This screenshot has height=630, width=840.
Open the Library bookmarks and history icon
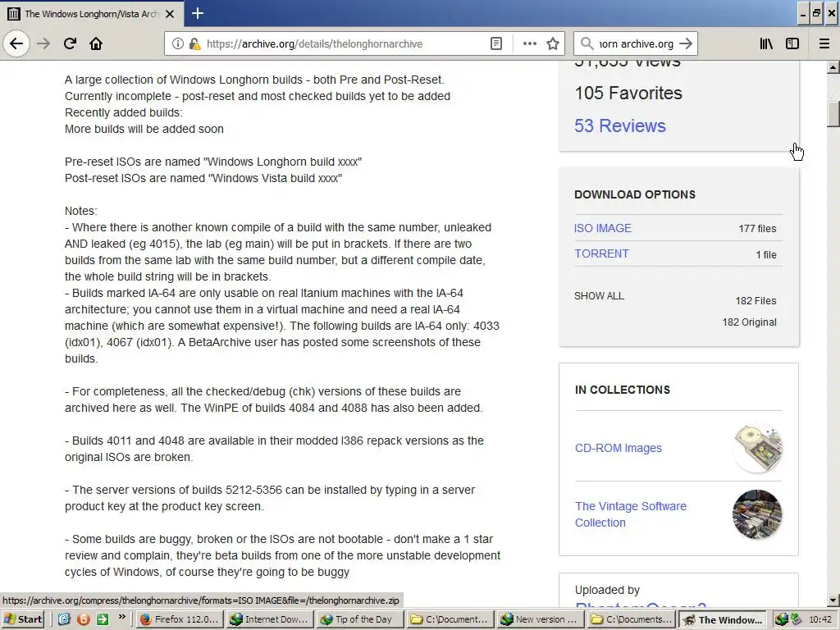(x=766, y=43)
